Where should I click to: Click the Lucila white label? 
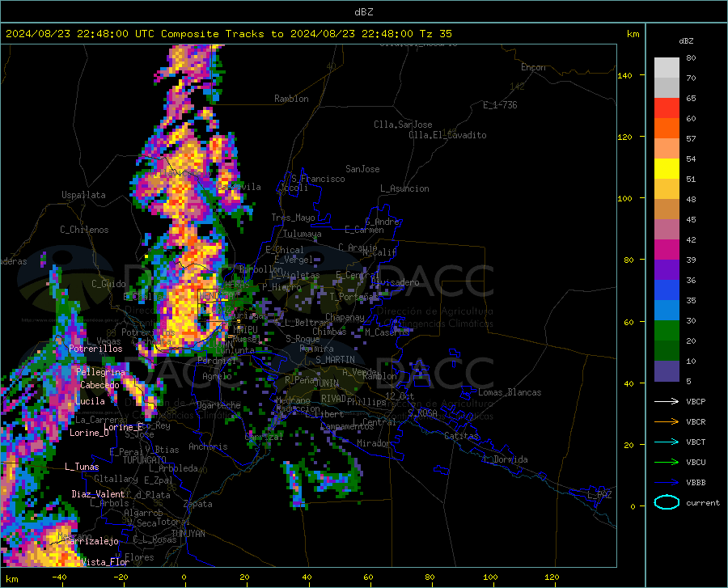click(91, 401)
